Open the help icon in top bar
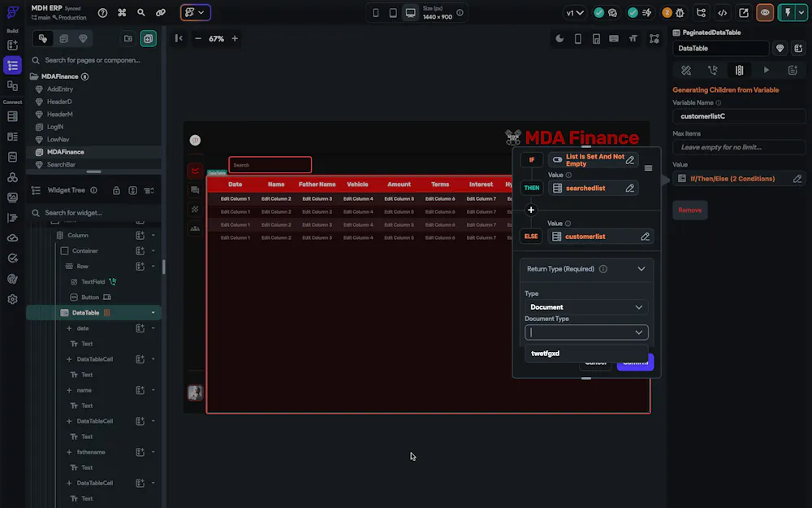 tap(102, 13)
